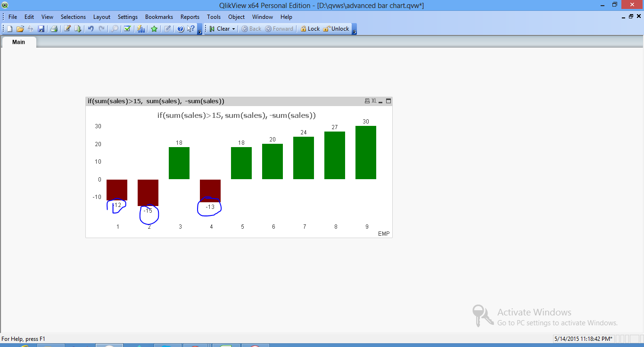Select the green bar for EMP 6
Screen dimensions: 644x347
272,161
